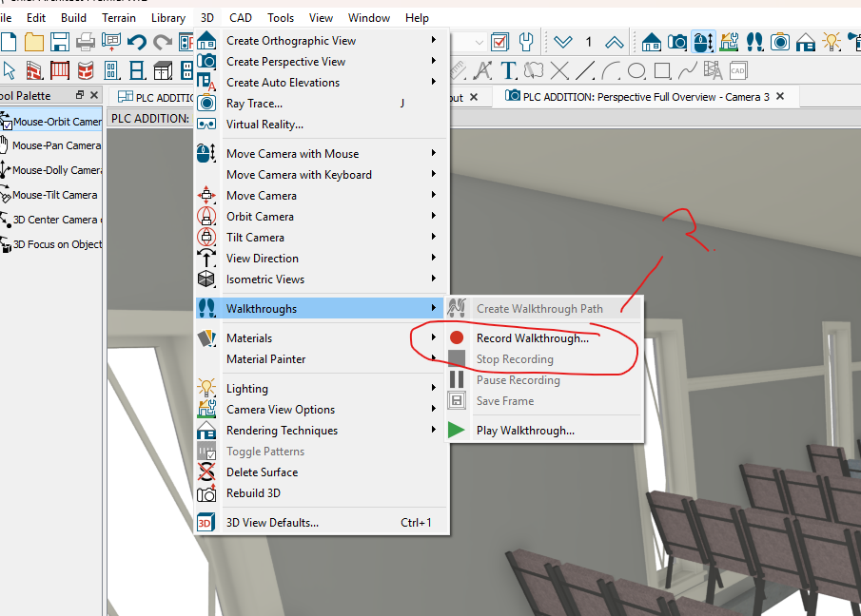Toggle Mouse-Tilt Camera mode in palette
This screenshot has height=616, width=861.
point(53,195)
